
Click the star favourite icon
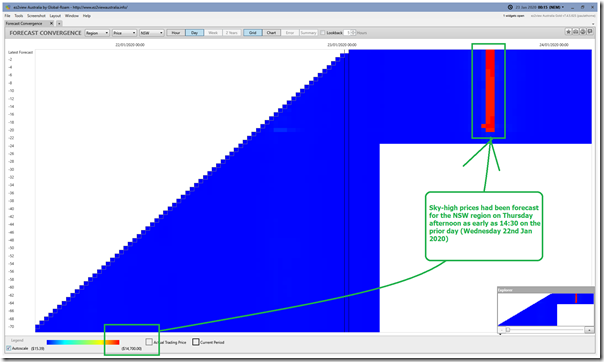[568, 32]
